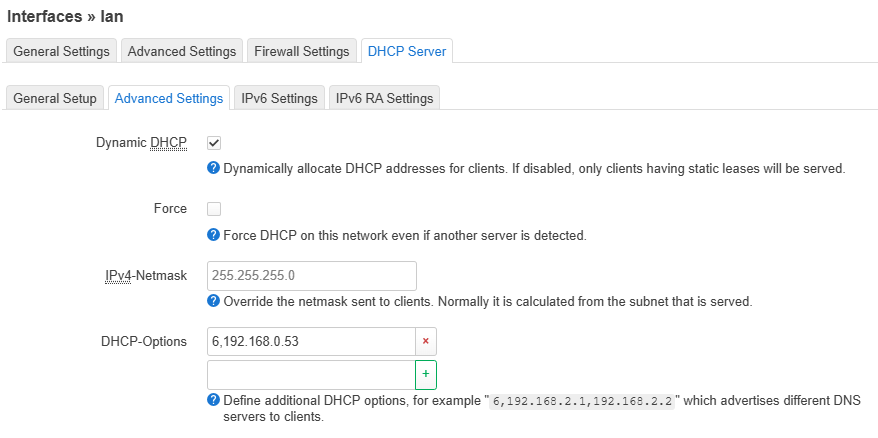Open the IPv6 Settings sub-tab
Viewport: 878px width, 438px height.
(279, 98)
